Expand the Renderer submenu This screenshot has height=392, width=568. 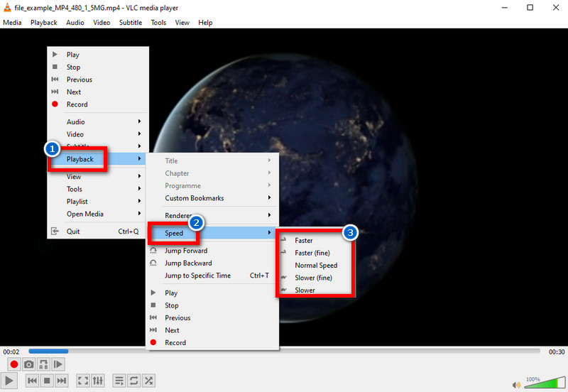coord(212,215)
